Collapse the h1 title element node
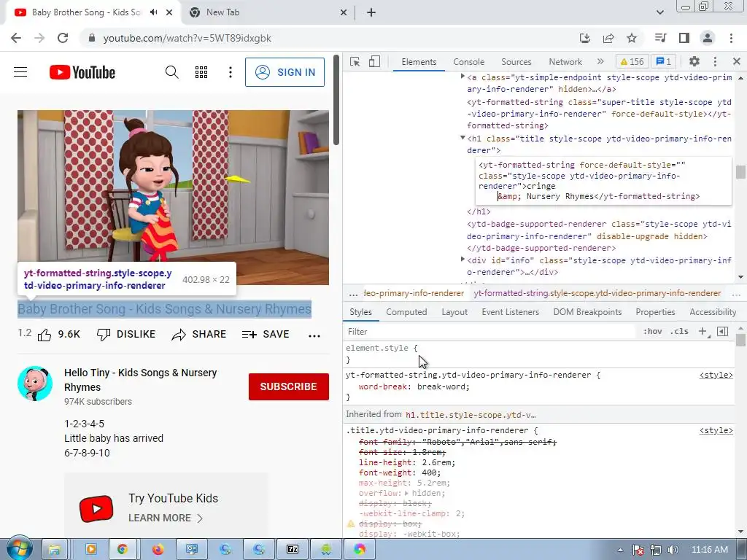Screen dimensions: 747x560 click(462, 138)
